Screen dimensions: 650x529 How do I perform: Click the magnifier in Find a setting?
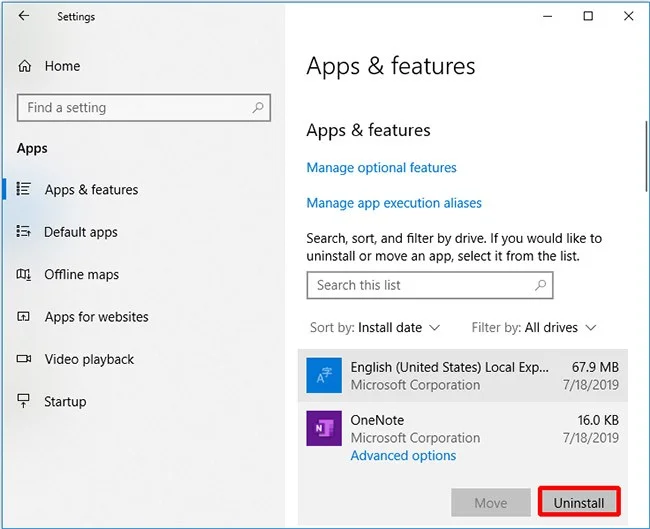pyautogui.click(x=258, y=108)
